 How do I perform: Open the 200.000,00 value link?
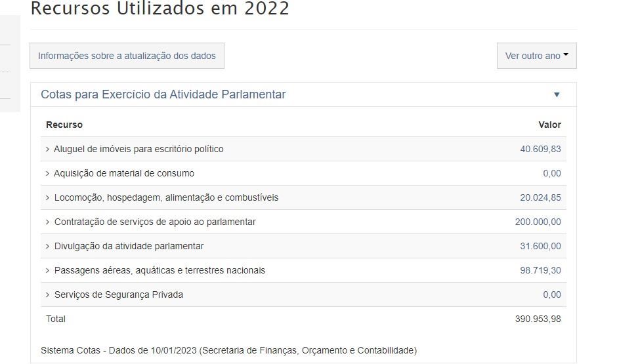click(x=538, y=222)
